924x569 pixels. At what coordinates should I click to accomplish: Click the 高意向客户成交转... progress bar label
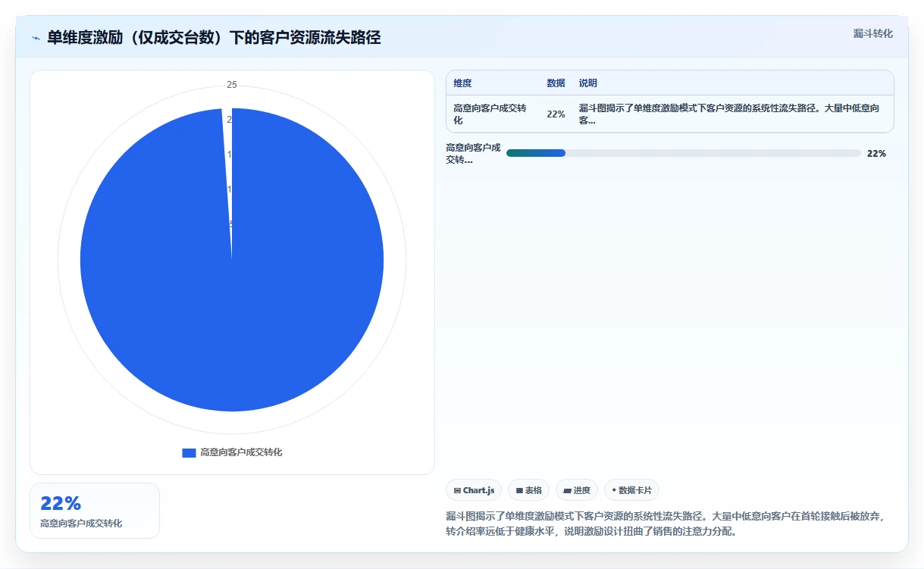(x=474, y=153)
